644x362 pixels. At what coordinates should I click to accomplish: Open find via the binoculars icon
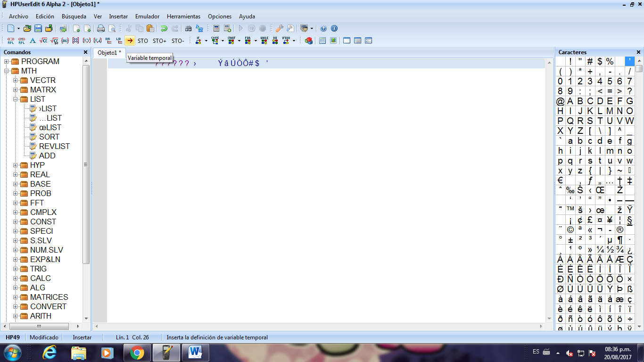(x=189, y=28)
